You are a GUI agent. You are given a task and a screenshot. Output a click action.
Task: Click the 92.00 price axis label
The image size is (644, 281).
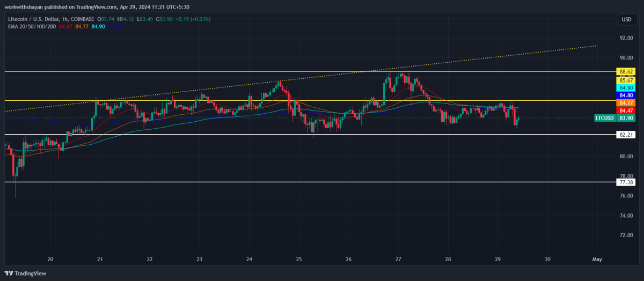(x=626, y=38)
